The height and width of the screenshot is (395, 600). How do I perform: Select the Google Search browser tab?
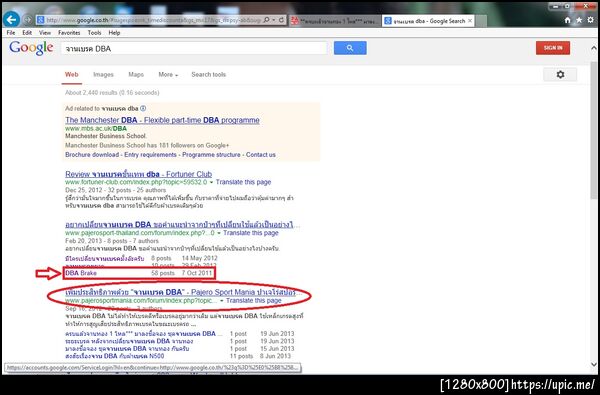pyautogui.click(x=428, y=21)
